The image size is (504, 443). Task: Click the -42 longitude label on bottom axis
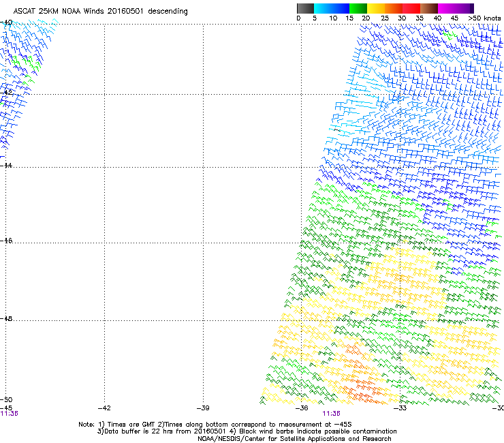pyautogui.click(x=104, y=408)
